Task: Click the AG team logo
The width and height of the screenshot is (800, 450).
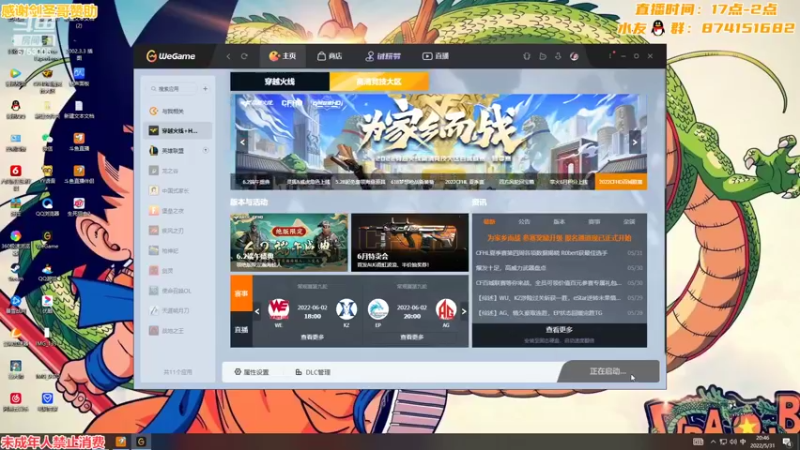Action: (446, 309)
